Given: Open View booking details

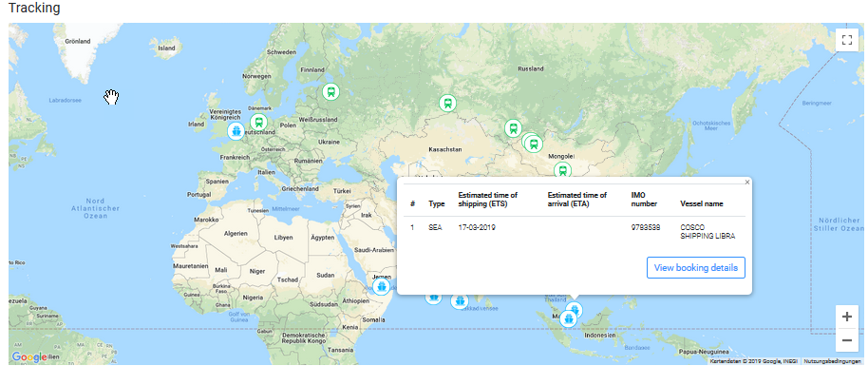Looking at the screenshot, I should click(696, 267).
